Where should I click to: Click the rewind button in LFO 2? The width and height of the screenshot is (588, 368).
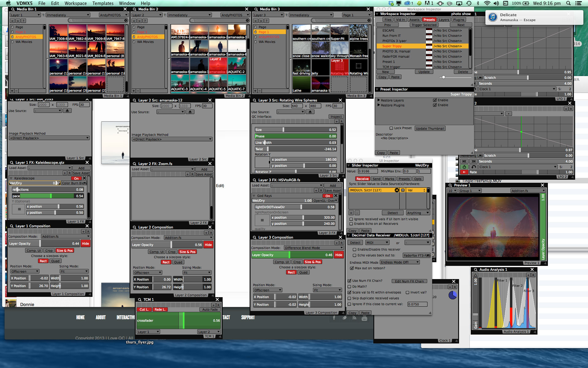coord(464,161)
